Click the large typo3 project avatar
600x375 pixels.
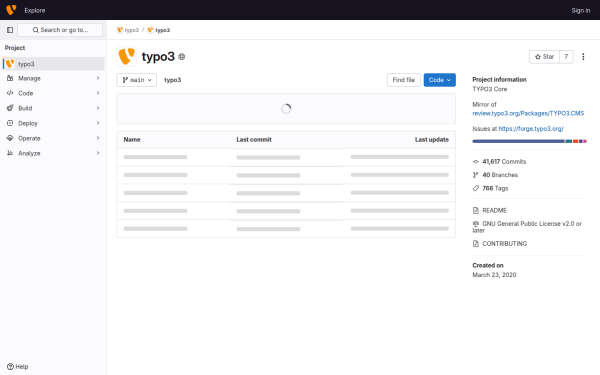click(x=127, y=57)
